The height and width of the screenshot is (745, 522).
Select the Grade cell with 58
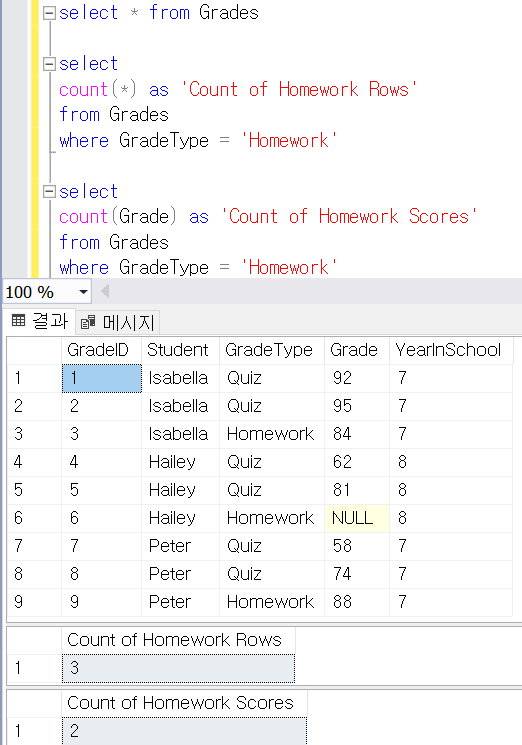tap(356, 546)
